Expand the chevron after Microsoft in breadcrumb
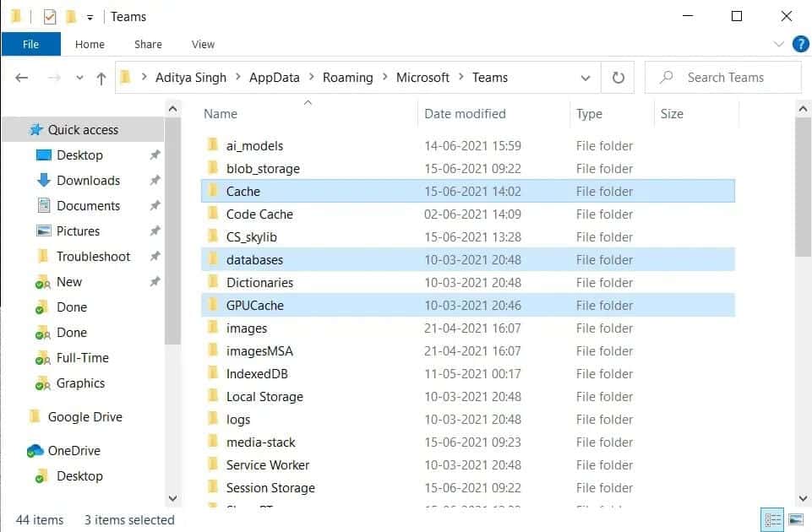 (x=460, y=77)
